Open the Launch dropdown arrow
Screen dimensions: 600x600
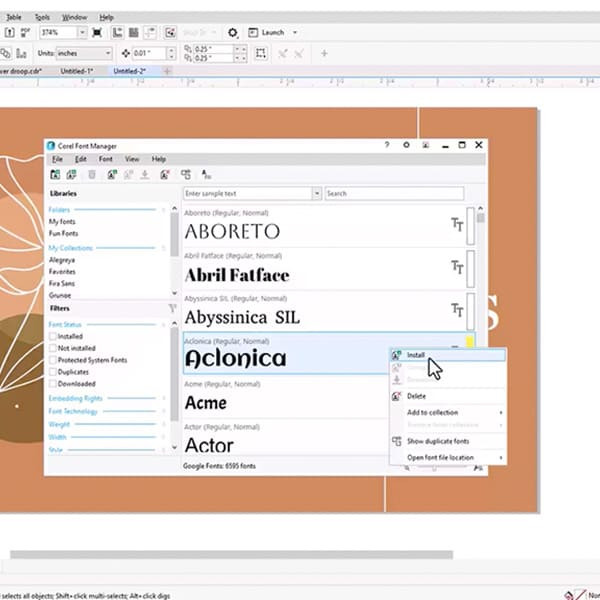(x=295, y=33)
